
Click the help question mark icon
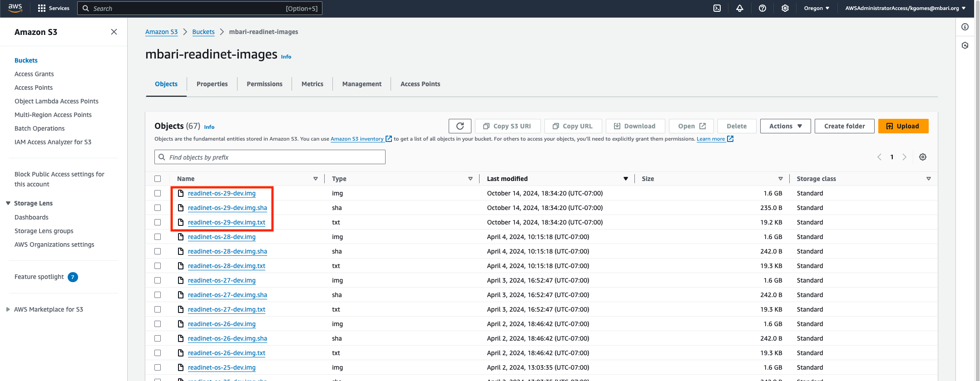point(762,8)
